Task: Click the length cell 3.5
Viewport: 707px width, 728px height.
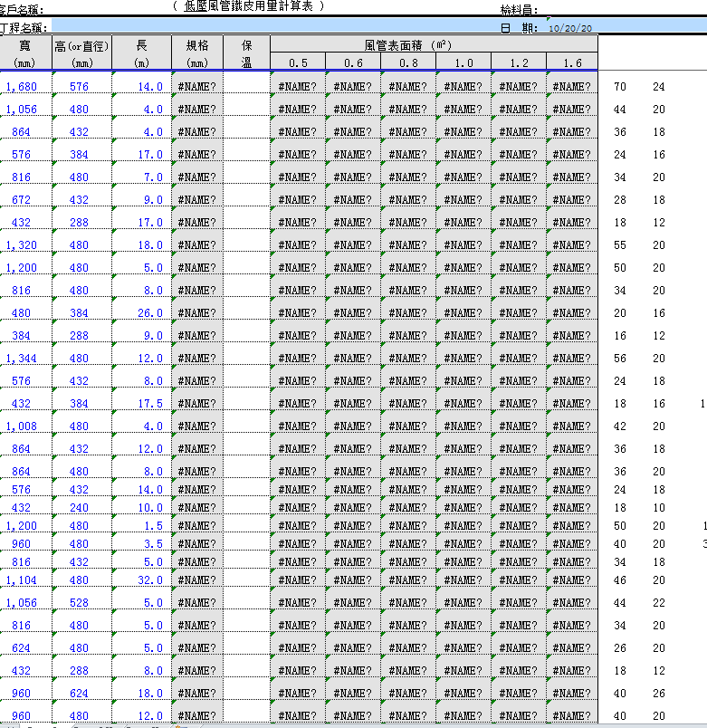Action: (141, 541)
